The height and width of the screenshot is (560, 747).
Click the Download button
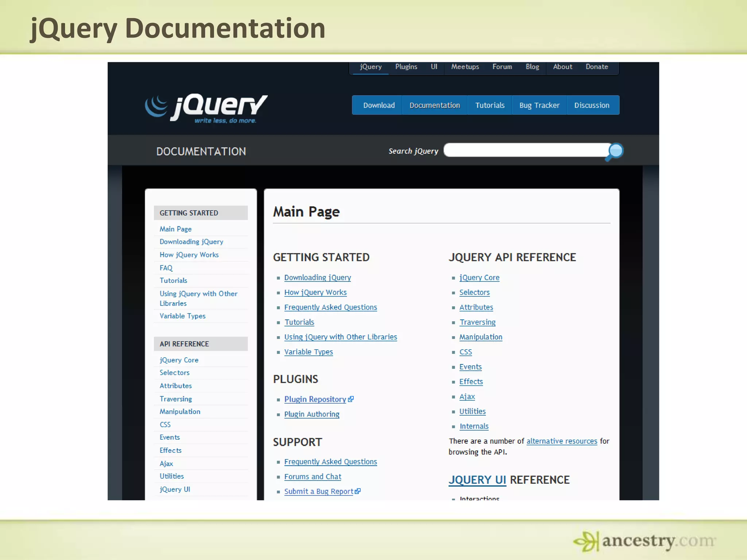pyautogui.click(x=377, y=105)
